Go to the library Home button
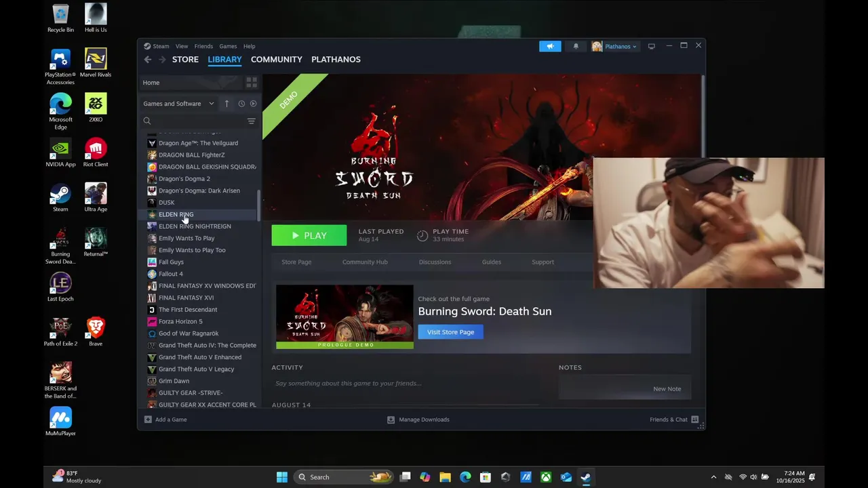 pos(191,83)
